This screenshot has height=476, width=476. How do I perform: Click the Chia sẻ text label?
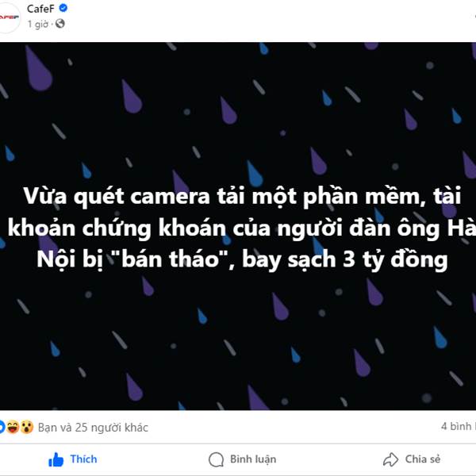click(x=423, y=459)
